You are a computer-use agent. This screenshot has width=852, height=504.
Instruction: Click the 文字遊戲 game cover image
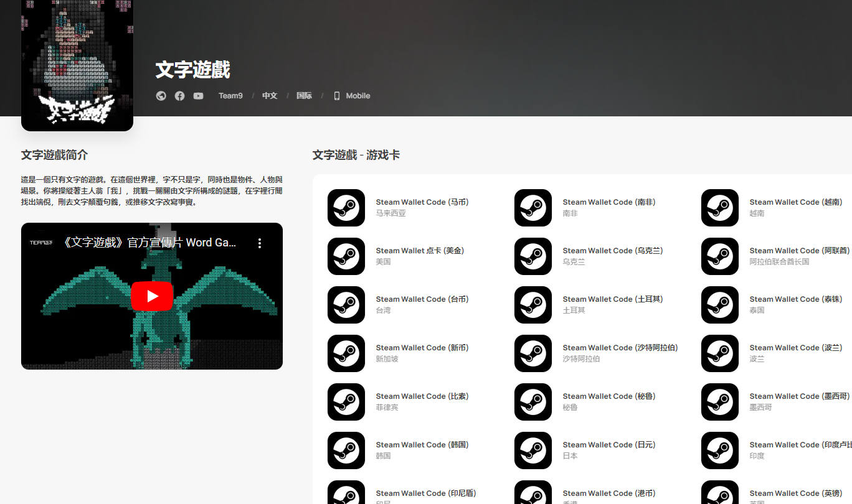click(77, 65)
